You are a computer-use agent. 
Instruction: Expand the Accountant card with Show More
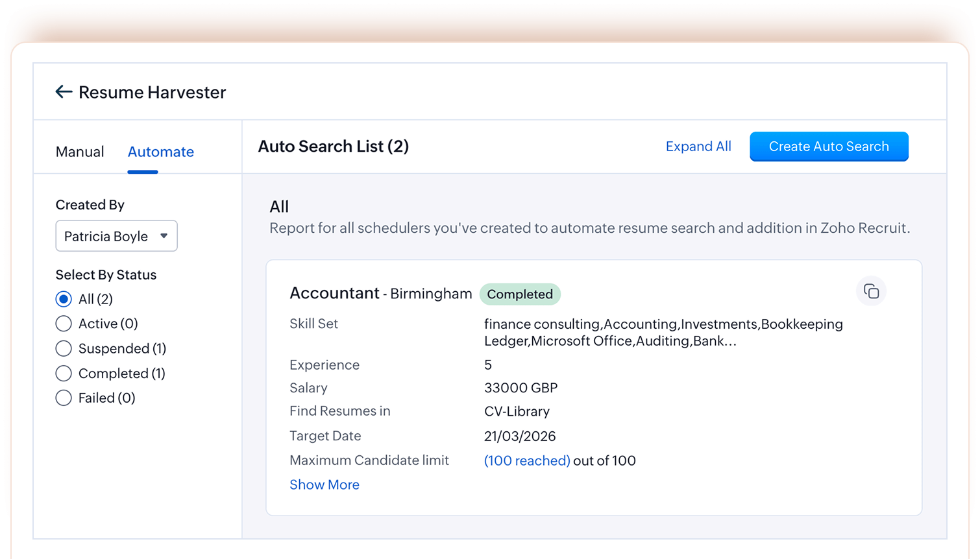coord(325,484)
